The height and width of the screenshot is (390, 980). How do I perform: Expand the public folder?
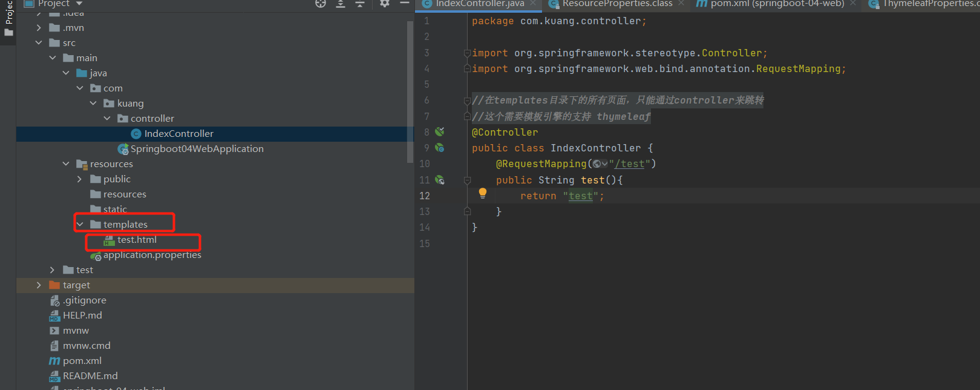tap(80, 179)
